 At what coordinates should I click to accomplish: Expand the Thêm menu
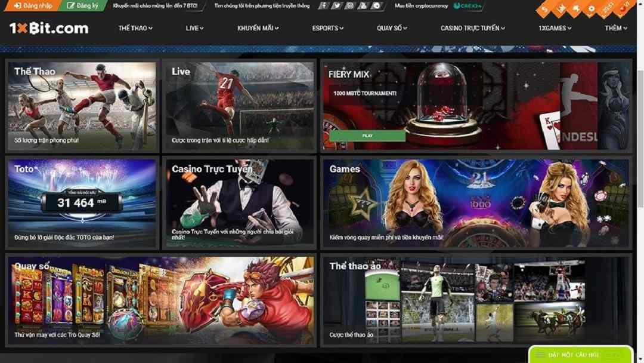pos(615,28)
